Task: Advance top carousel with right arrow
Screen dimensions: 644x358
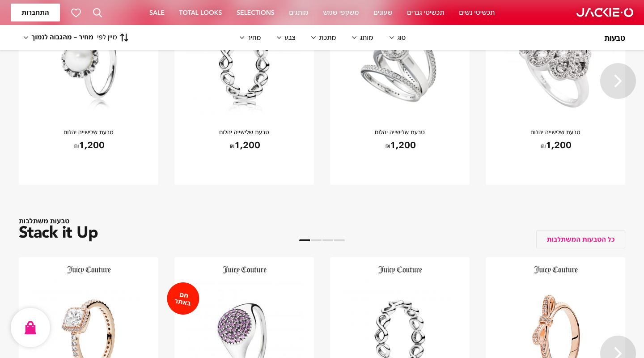Action: (x=618, y=81)
